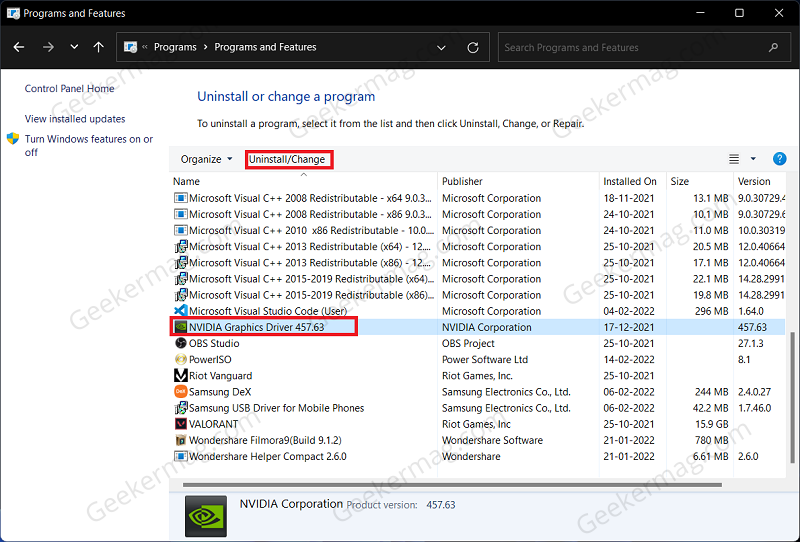Select Visual C++ 2015-2019 Redistributable (x64) icon
This screenshot has height=542, width=800.
pos(181,279)
